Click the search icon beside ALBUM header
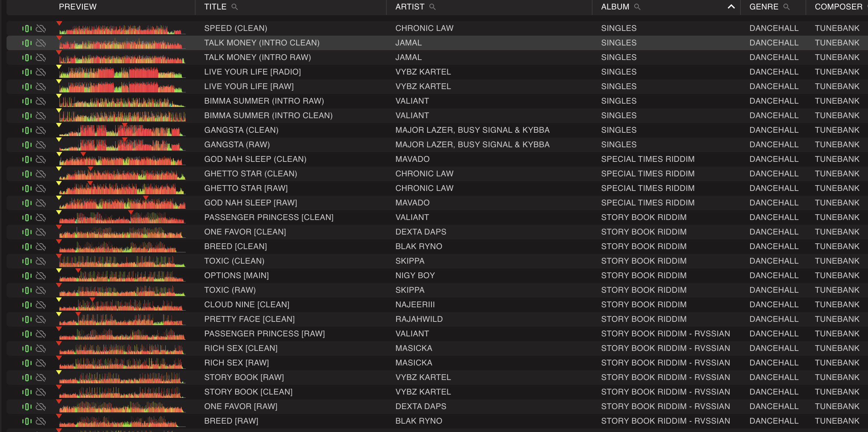This screenshot has width=868, height=432. pos(637,7)
